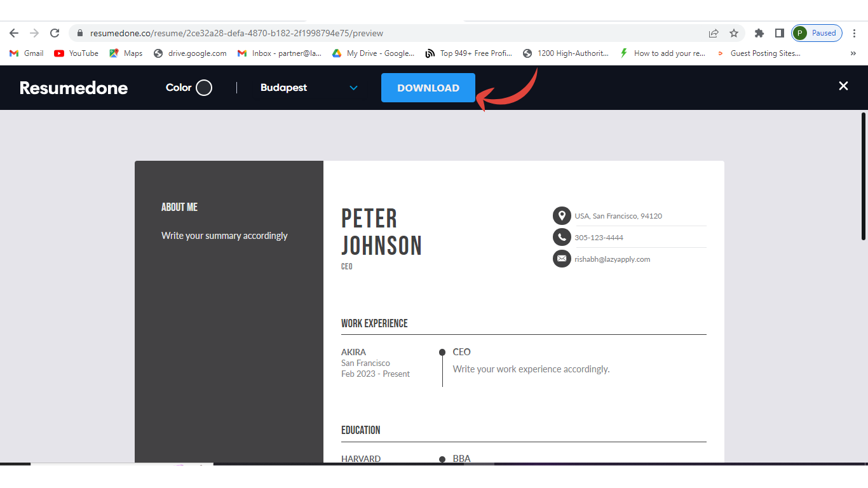Bookmark page using the star icon
The image size is (868, 488).
click(734, 33)
